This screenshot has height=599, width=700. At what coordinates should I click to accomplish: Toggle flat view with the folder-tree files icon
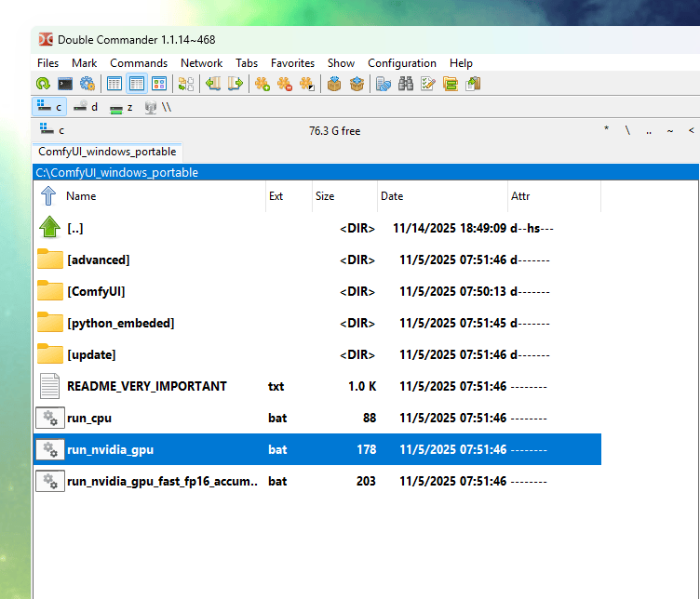pos(186,84)
